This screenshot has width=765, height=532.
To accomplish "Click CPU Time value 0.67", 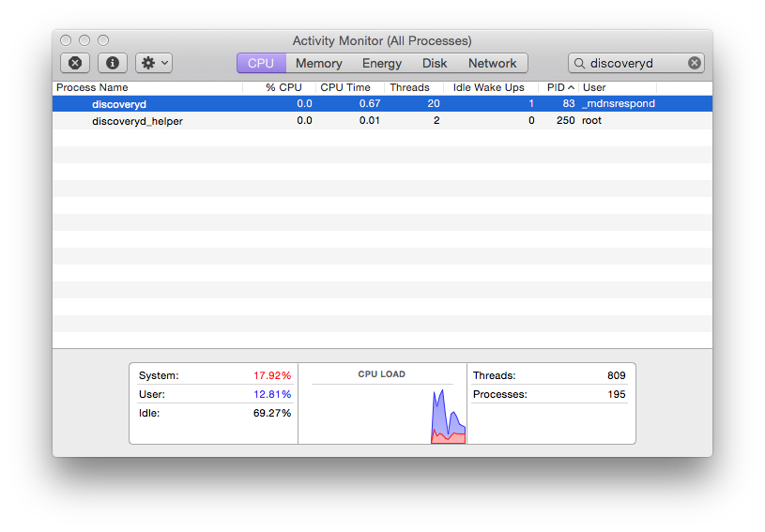I will click(x=369, y=104).
